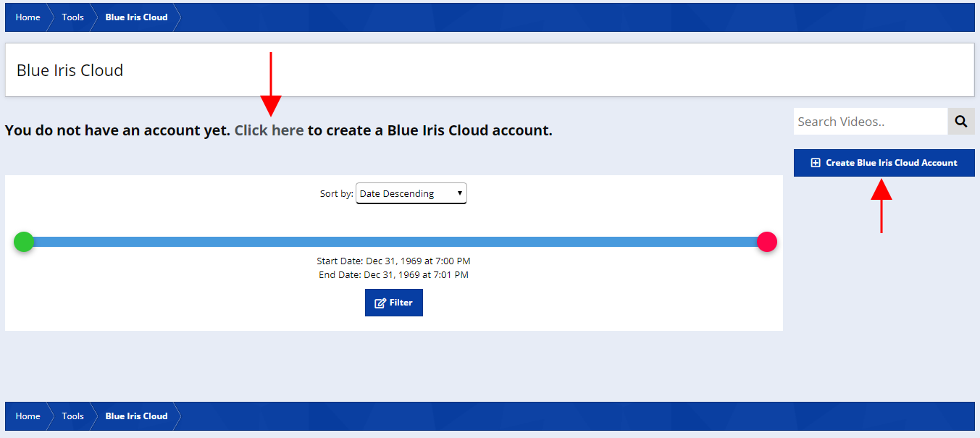
Task: Click the Start Date text under the slider
Action: tap(393, 261)
